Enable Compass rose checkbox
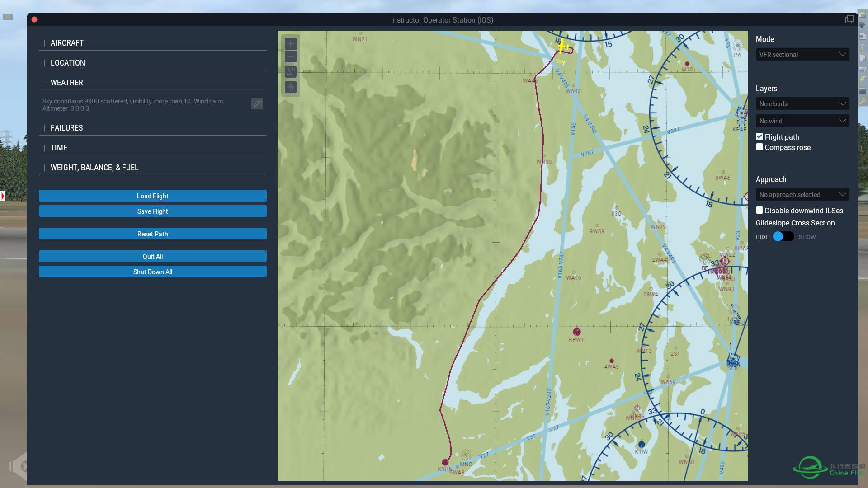The image size is (868, 488). click(x=759, y=147)
